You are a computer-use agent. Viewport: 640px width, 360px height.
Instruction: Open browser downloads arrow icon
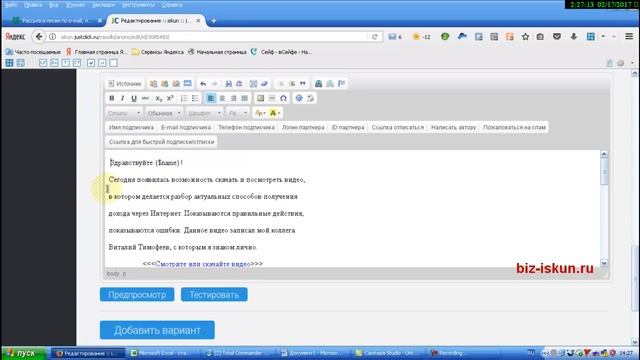573,37
